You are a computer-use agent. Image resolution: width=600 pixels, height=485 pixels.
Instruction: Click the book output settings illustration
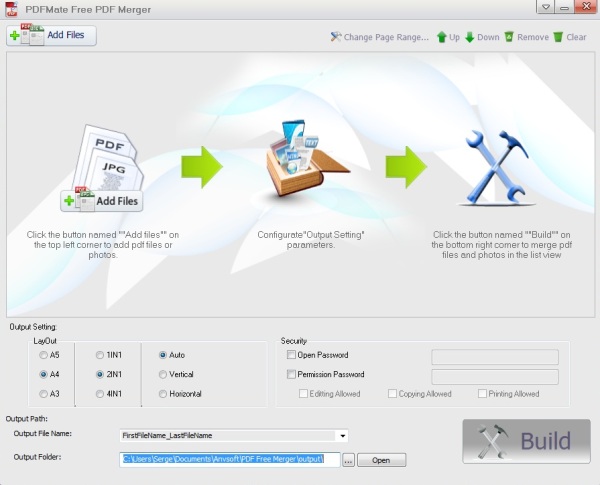pyautogui.click(x=307, y=158)
